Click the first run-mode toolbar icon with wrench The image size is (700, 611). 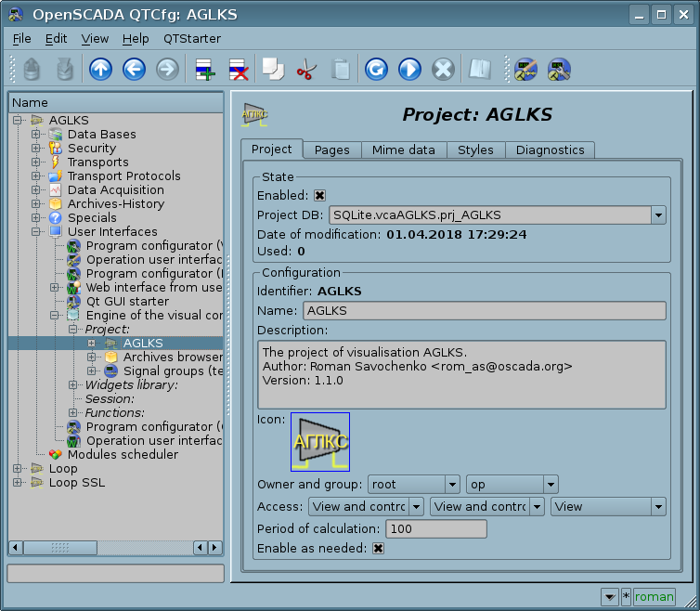click(525, 70)
